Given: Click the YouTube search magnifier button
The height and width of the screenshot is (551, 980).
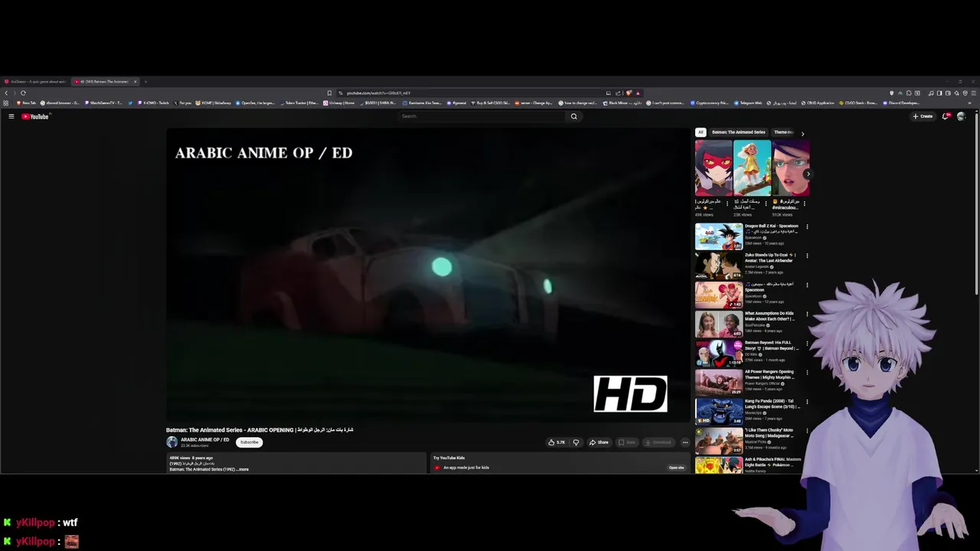Looking at the screenshot, I should coord(573,116).
